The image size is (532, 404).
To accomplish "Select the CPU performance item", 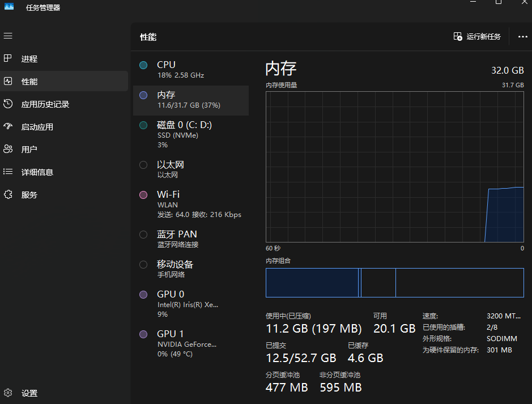I will pyautogui.click(x=191, y=70).
